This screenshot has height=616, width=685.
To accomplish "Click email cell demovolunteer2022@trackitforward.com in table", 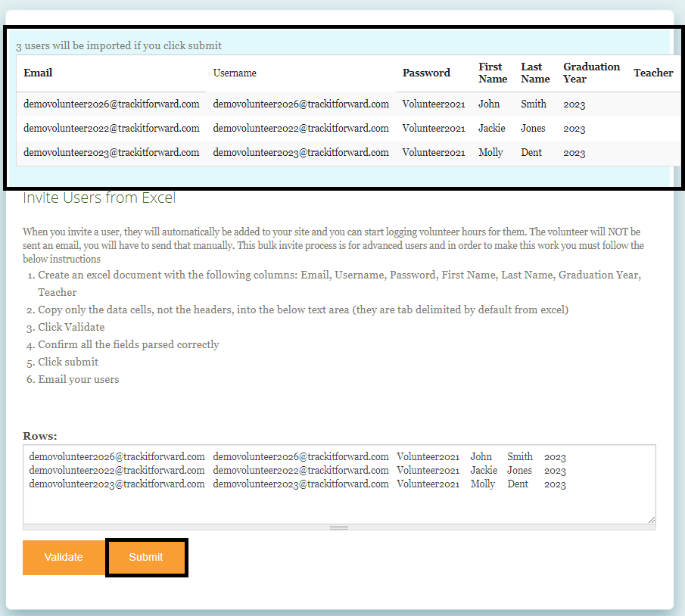I will click(x=111, y=129).
